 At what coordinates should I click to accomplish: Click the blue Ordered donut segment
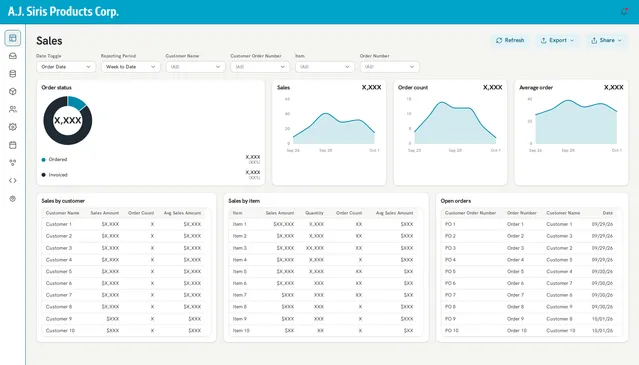(x=77, y=102)
